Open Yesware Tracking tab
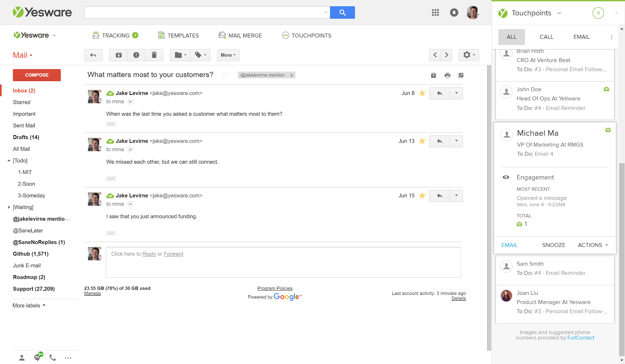The image size is (625, 364). (x=115, y=36)
